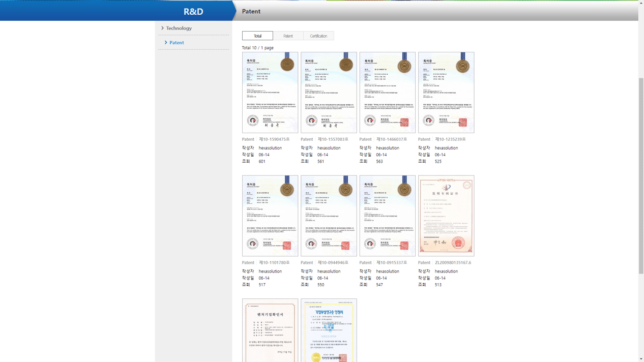Open patent certificate thumbnail 제10-1466037호
The width and height of the screenshot is (644, 362).
click(388, 93)
